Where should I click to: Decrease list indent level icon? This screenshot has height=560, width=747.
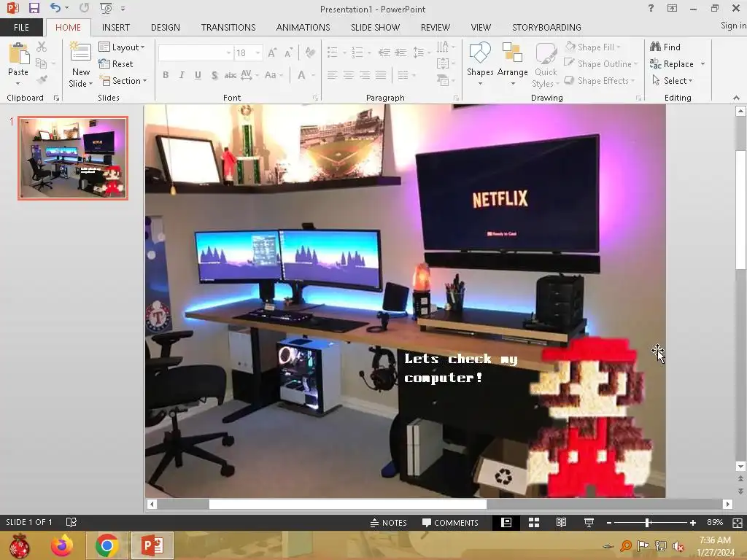384,52
